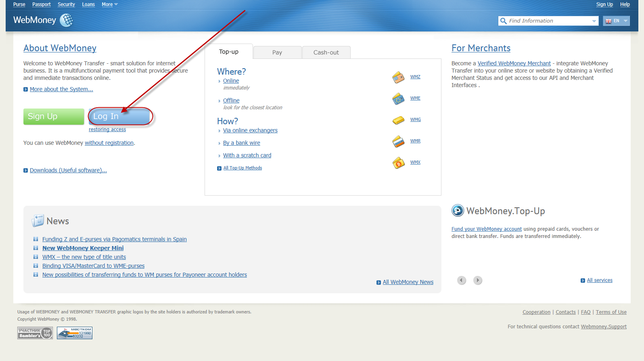Open the restoring access link
644x361 pixels.
107,129
